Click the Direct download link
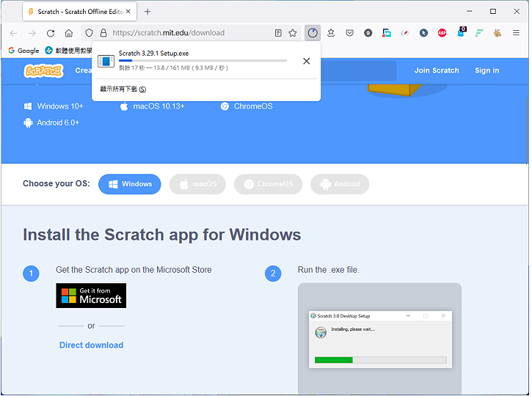 91,345
